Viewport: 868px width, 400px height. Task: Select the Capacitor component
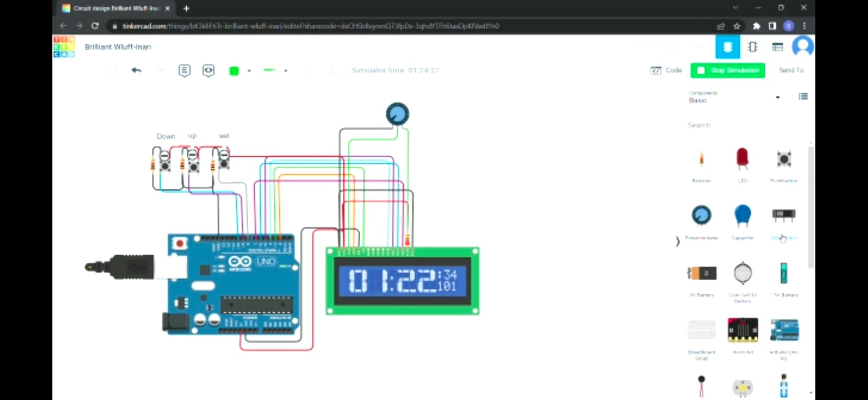pyautogui.click(x=742, y=221)
